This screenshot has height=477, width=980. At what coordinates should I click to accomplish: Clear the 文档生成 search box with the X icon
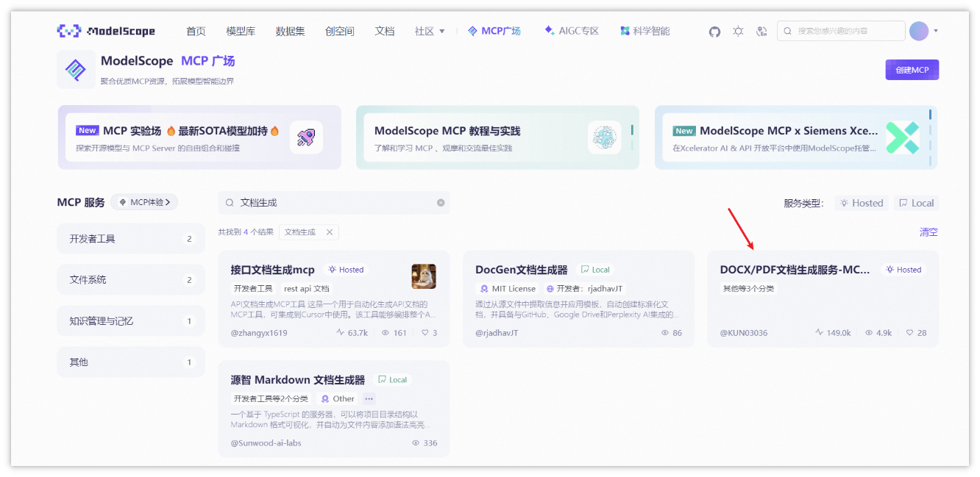(x=441, y=203)
